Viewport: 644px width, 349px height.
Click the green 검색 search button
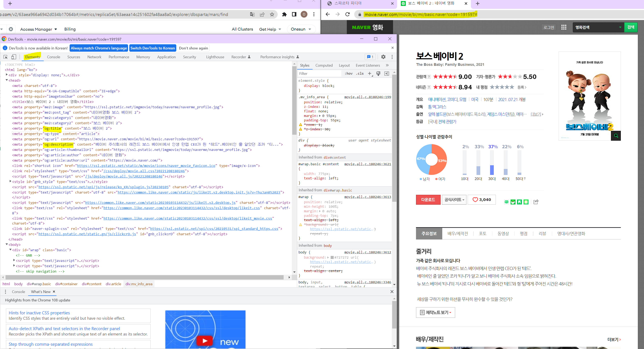(x=631, y=27)
